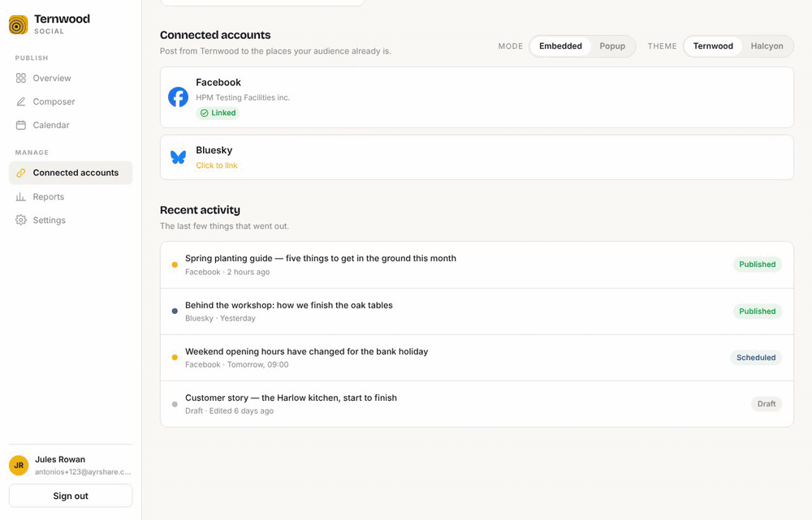Image resolution: width=812 pixels, height=520 pixels.
Task: Click the Linked checkmark badge
Action: pos(218,113)
